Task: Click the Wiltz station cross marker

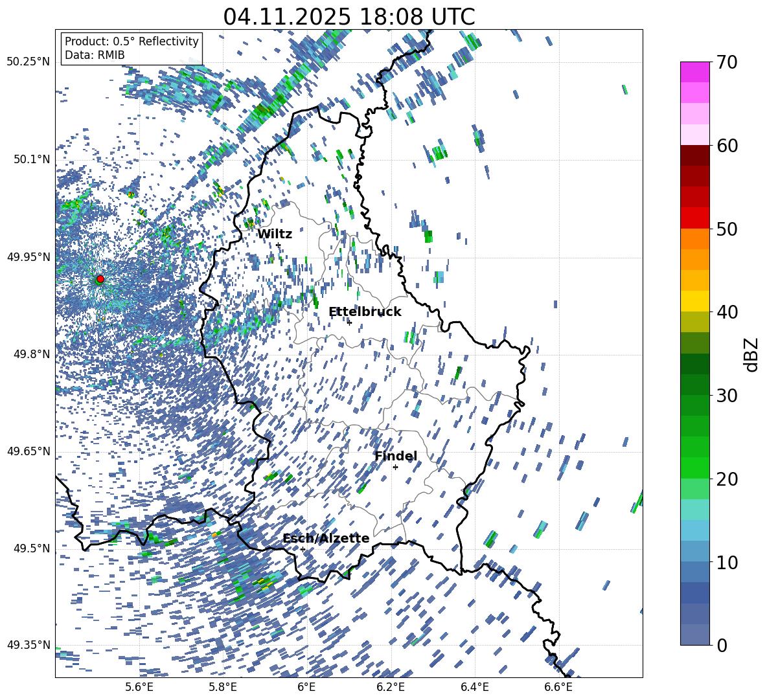Action: 278,245
